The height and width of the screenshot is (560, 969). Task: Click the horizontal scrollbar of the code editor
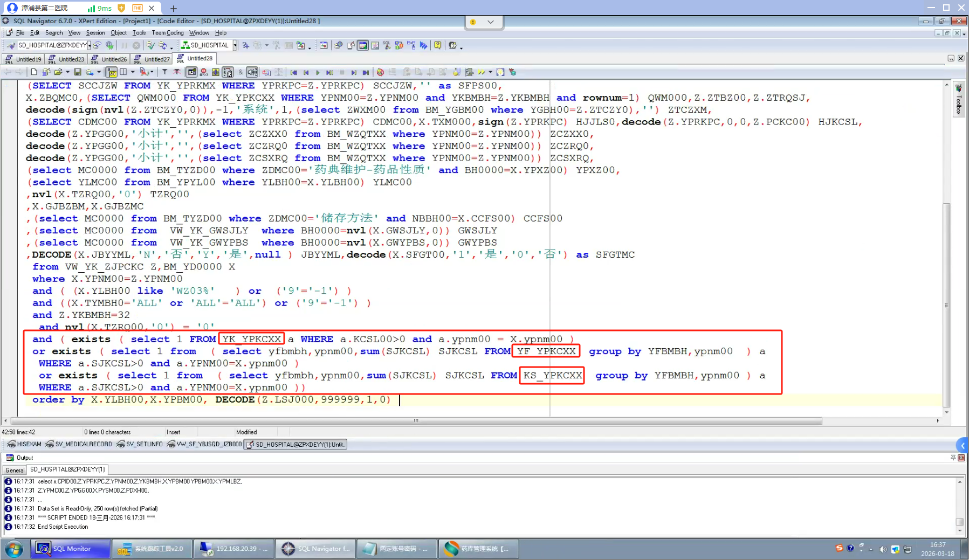tap(416, 421)
